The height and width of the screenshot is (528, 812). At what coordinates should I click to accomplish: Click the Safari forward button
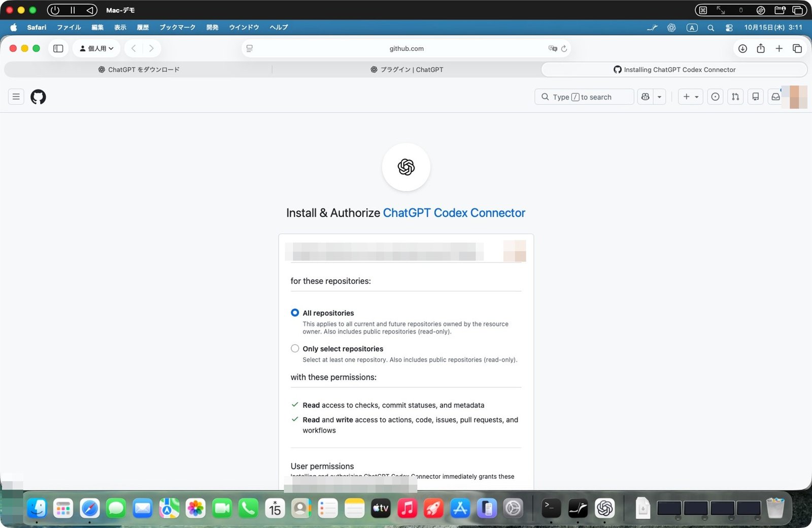coord(151,48)
